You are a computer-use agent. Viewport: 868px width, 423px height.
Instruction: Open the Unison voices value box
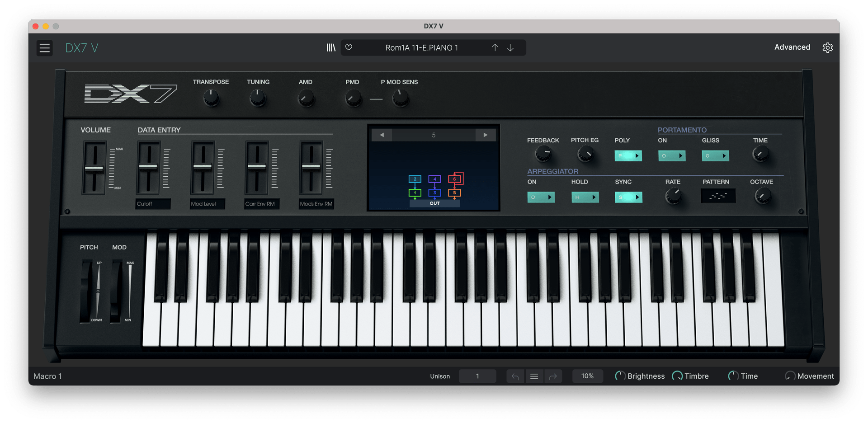click(x=477, y=376)
